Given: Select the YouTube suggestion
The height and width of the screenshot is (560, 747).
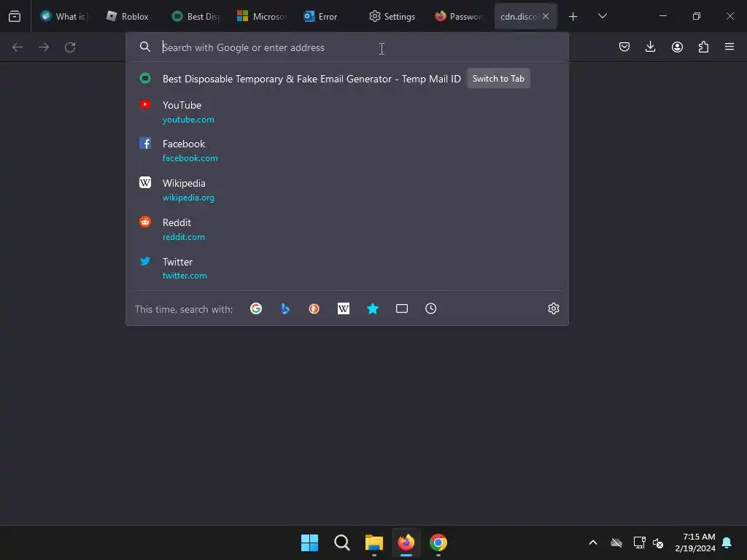Looking at the screenshot, I should point(347,112).
